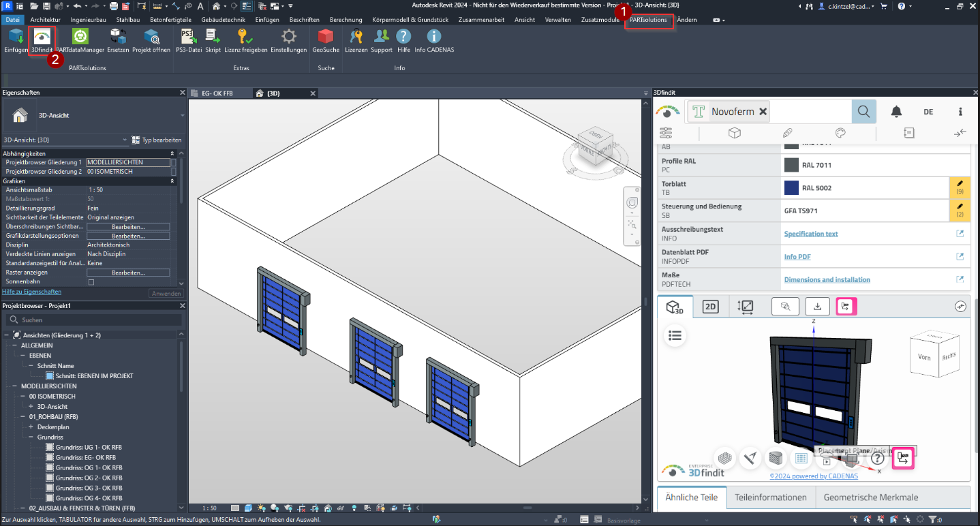Open the Architektur ribbon tab

tap(45, 20)
